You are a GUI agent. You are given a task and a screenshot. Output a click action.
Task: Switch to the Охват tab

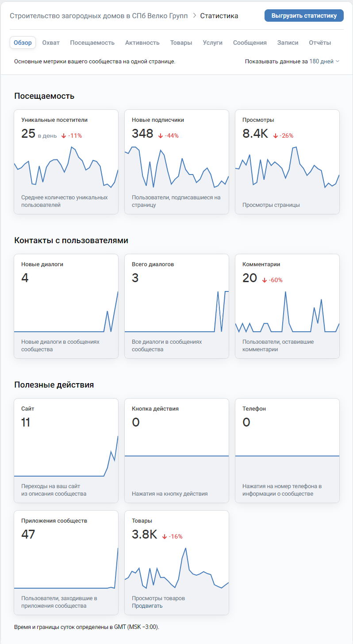pyautogui.click(x=51, y=43)
